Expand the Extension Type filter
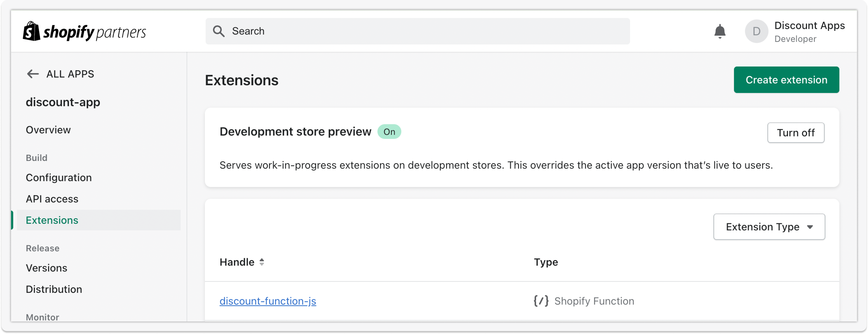This screenshot has height=334, width=868. (769, 227)
